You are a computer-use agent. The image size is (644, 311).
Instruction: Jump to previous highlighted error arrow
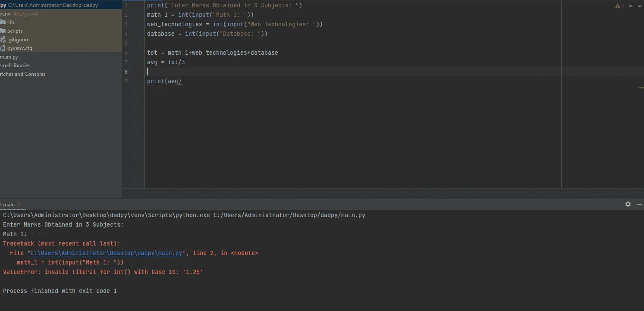[x=631, y=6]
